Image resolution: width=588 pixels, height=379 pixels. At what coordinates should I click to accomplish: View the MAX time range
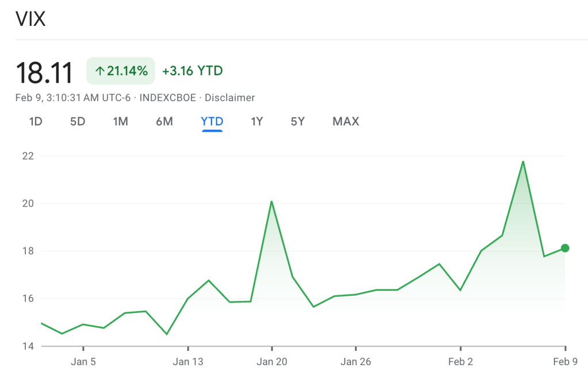(345, 121)
